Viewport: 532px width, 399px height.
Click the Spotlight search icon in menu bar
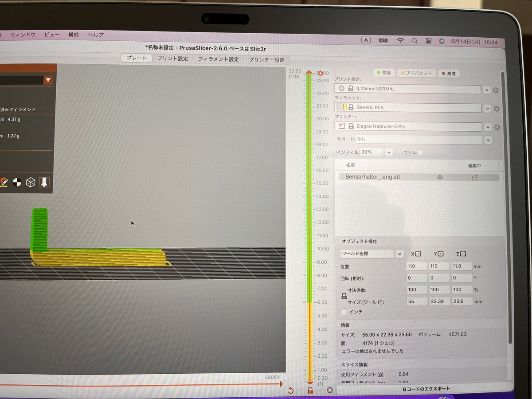pos(415,41)
